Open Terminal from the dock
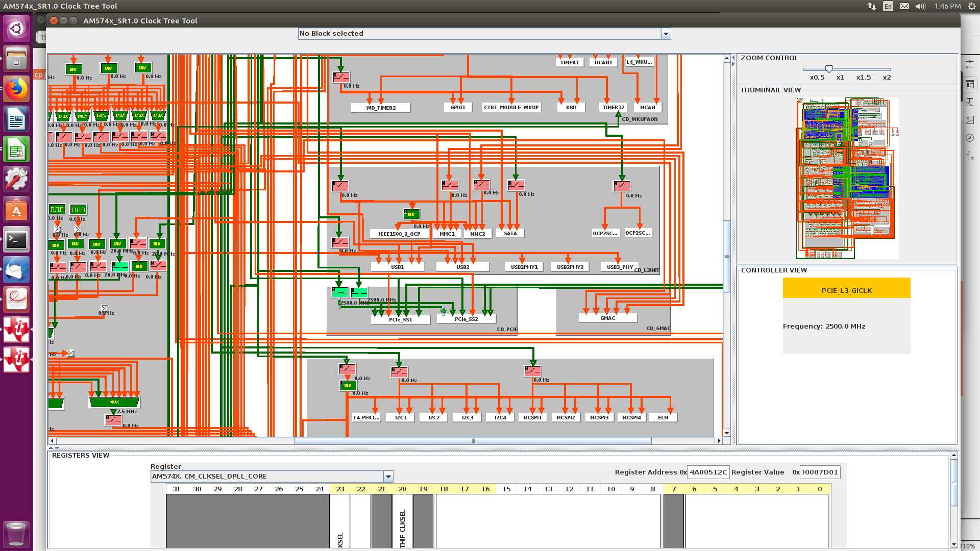 pyautogui.click(x=16, y=240)
